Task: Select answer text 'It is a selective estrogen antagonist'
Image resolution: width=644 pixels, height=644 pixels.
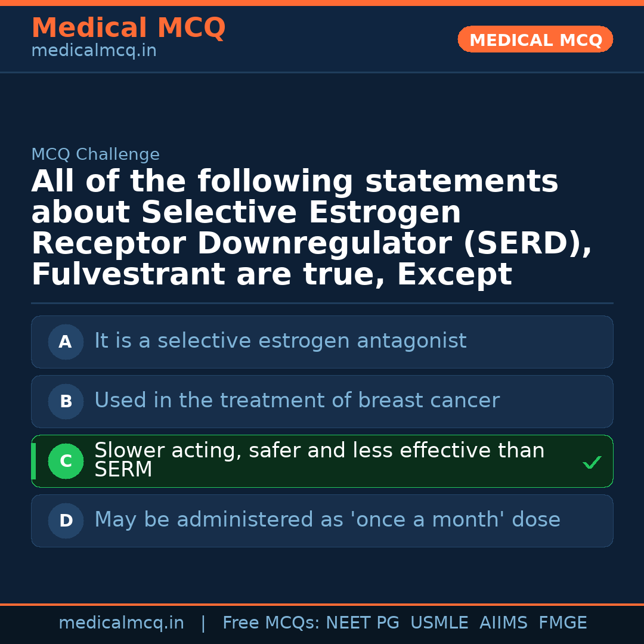Action: (x=280, y=341)
